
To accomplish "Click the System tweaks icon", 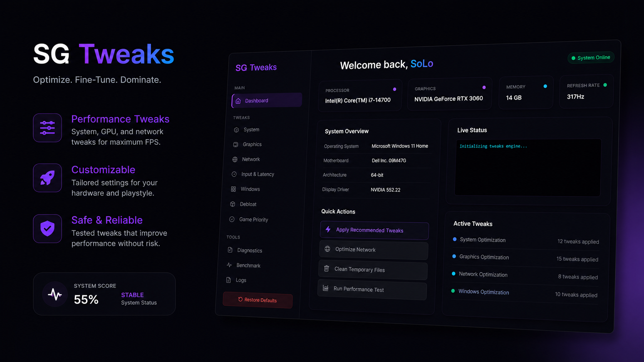I will point(236,130).
